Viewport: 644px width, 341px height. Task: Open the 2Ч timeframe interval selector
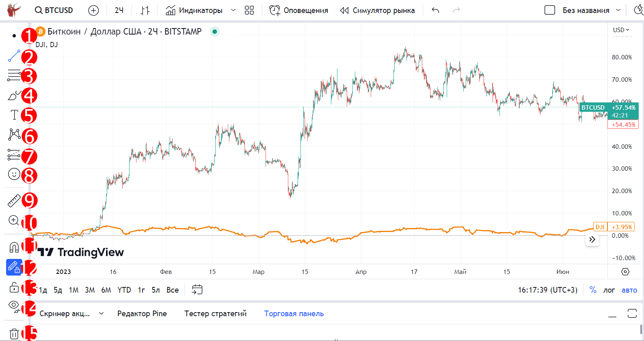pos(119,10)
